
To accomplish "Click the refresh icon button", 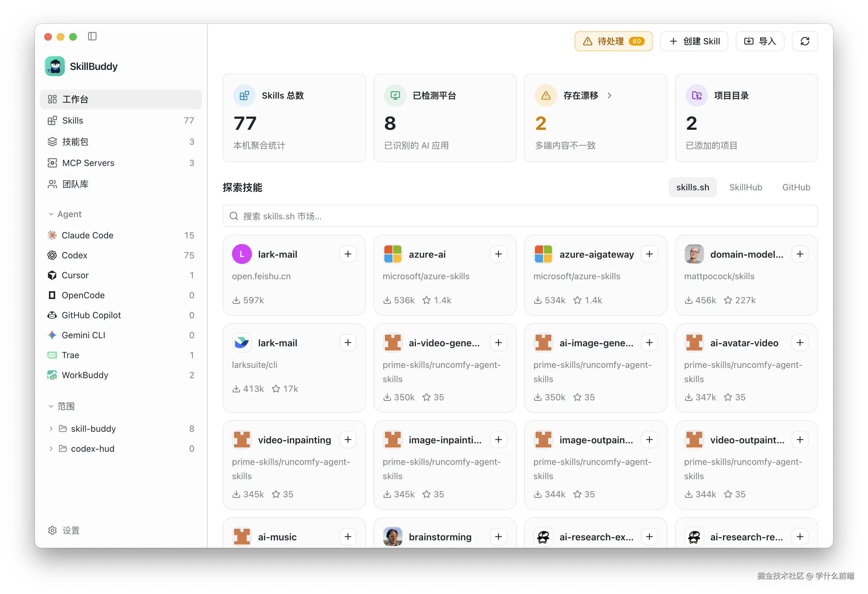I will [804, 41].
